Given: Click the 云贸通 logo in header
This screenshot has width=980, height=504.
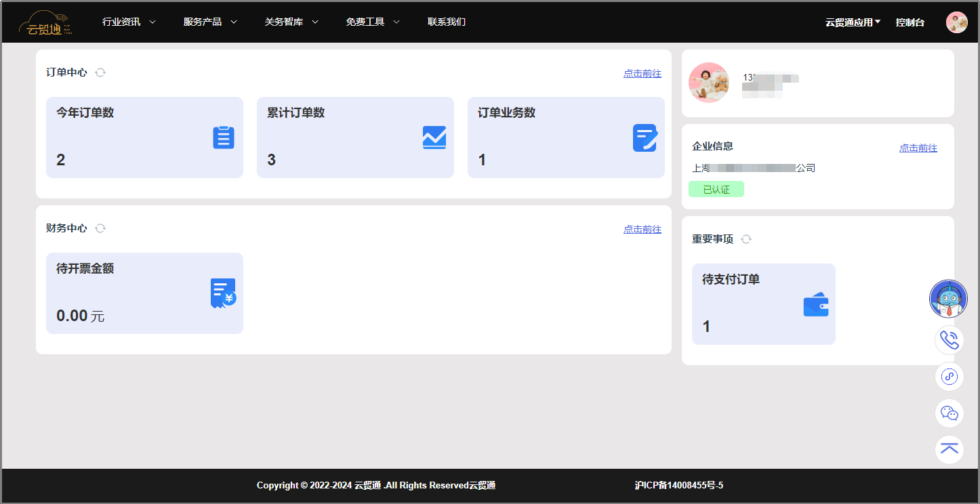Looking at the screenshot, I should [x=45, y=23].
